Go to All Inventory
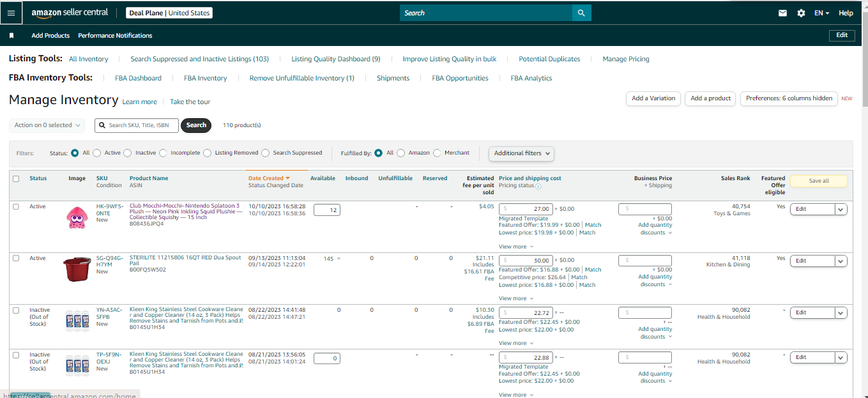This screenshot has width=868, height=398. [x=88, y=59]
